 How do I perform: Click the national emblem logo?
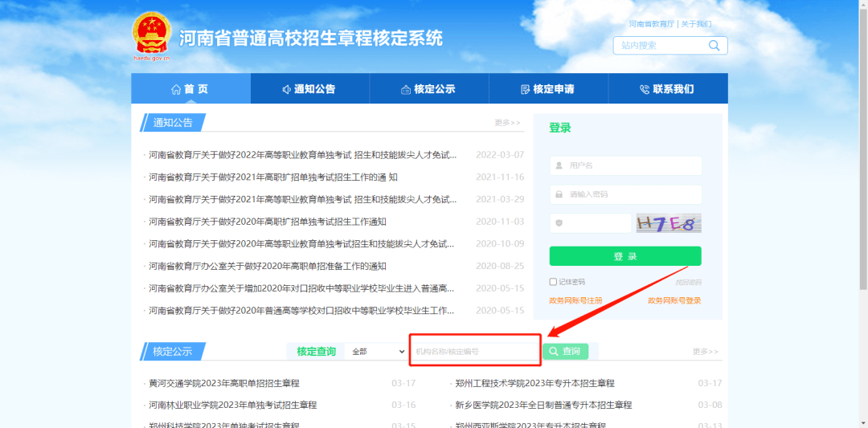coord(152,33)
